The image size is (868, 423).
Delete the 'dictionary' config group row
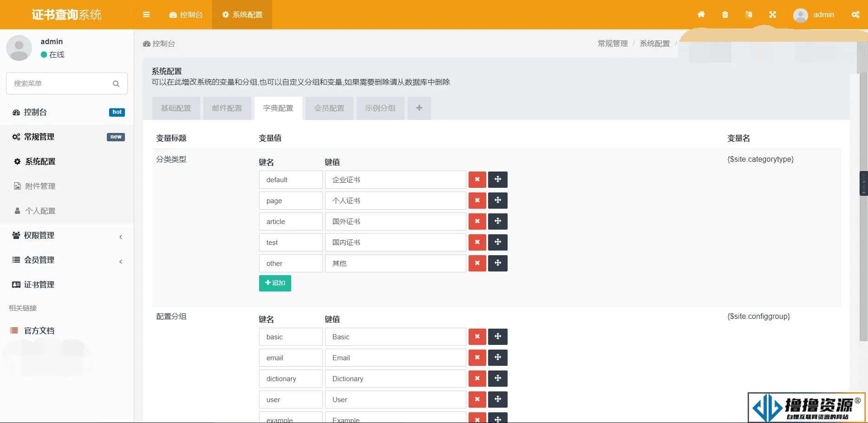tap(477, 378)
